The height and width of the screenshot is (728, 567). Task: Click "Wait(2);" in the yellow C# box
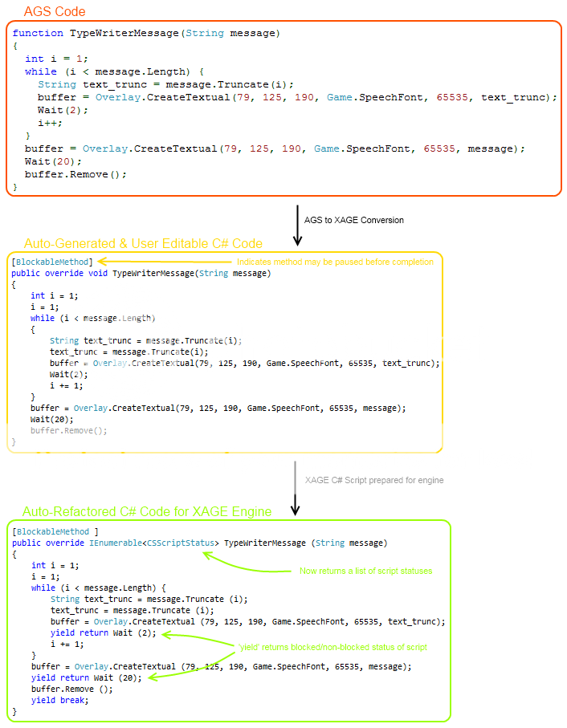(x=69, y=374)
